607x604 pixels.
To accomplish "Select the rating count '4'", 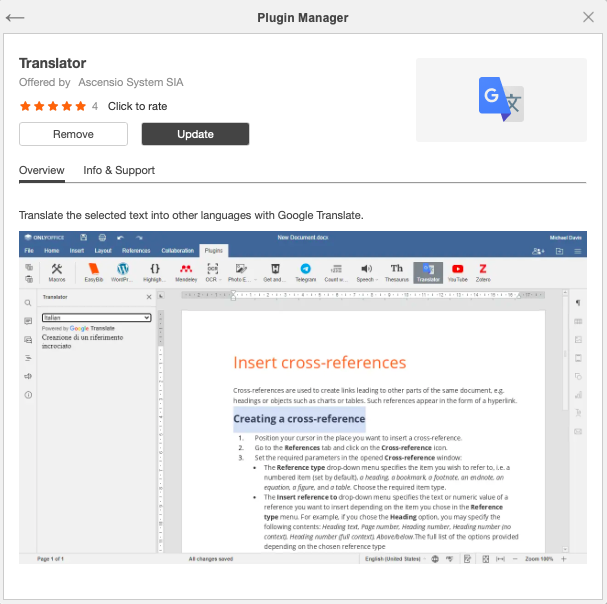I will tap(95, 106).
